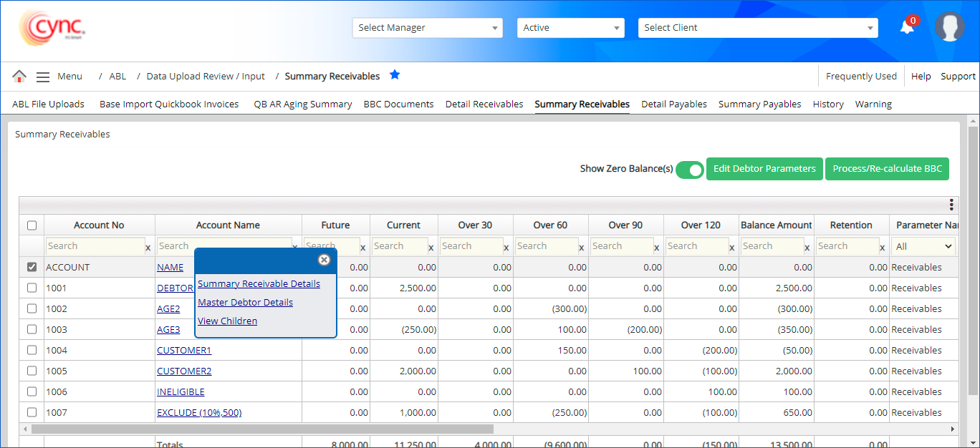Toggle the Show Zero Balance(s) switch
The height and width of the screenshot is (448, 980).
tap(689, 170)
